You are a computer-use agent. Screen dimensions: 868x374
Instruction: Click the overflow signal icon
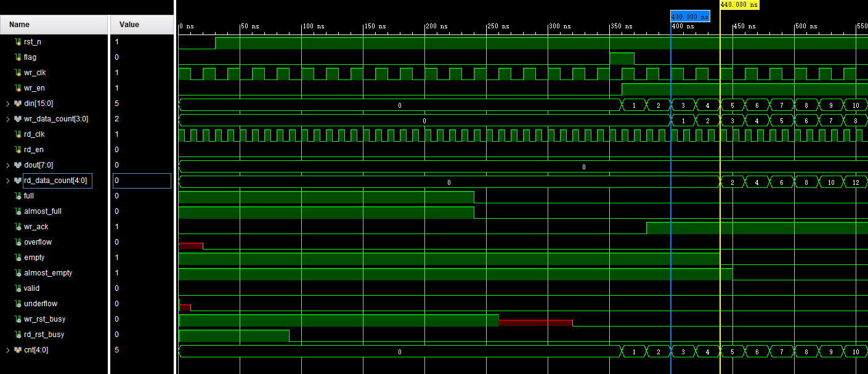(x=17, y=242)
